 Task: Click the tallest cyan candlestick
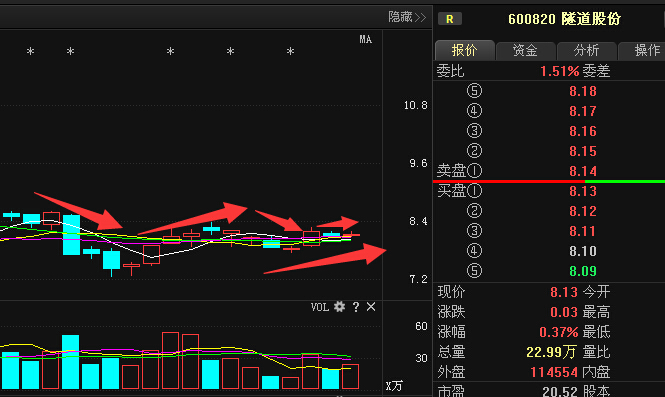point(71,235)
